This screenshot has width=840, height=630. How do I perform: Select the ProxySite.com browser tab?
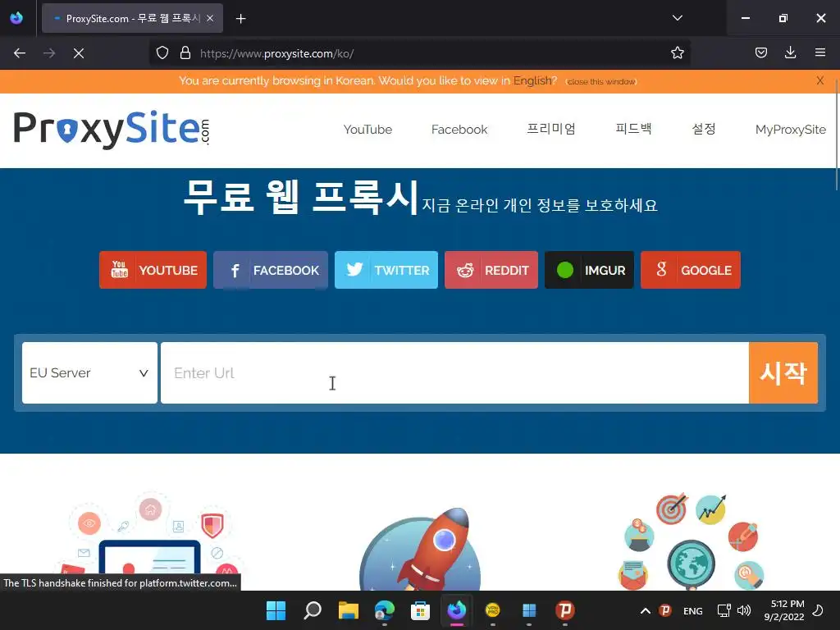click(x=132, y=18)
